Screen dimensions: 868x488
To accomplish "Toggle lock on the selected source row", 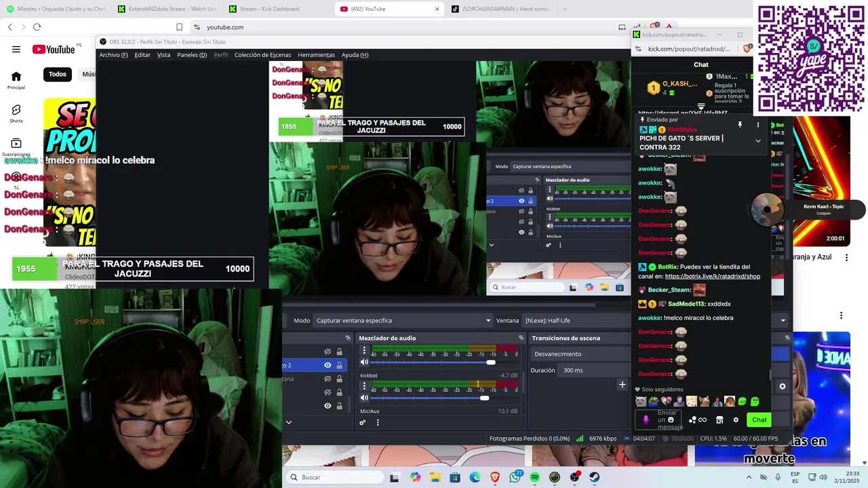I will [340, 365].
